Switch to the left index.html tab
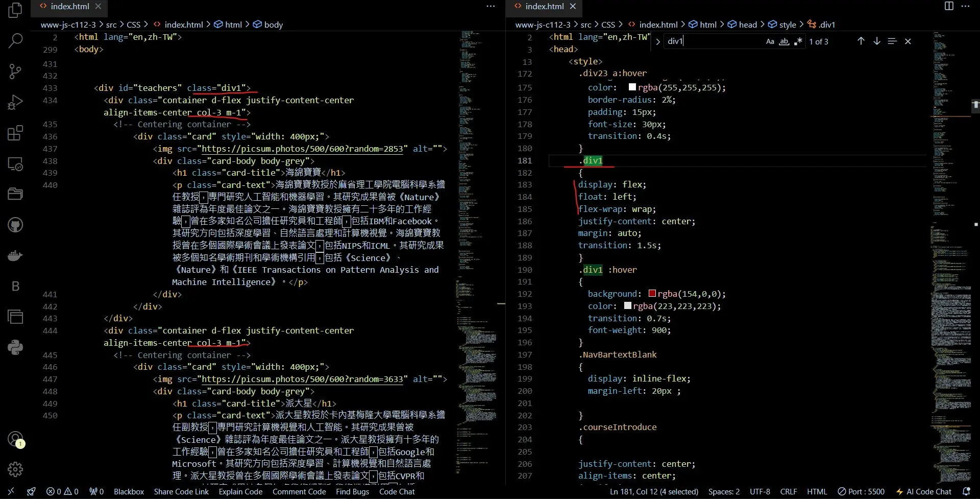 click(69, 7)
